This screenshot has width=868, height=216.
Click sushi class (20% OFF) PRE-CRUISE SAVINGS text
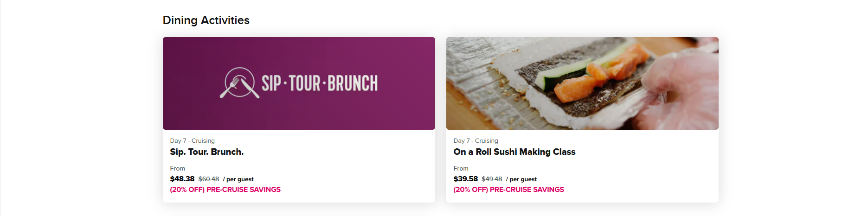coord(508,190)
